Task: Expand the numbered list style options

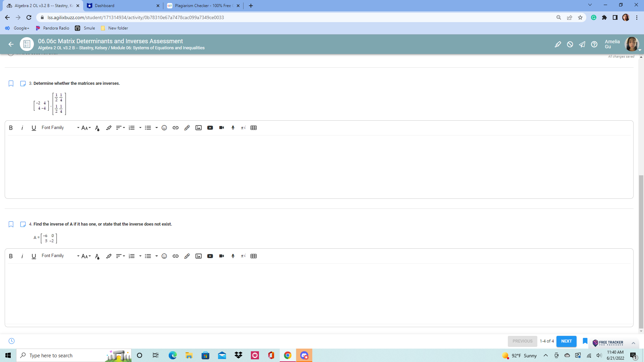Action: pos(140,128)
